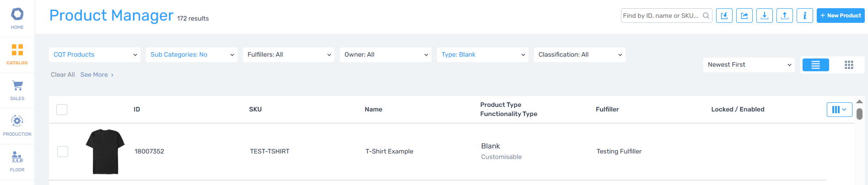Open the Newest First sort dropdown

pos(749,65)
